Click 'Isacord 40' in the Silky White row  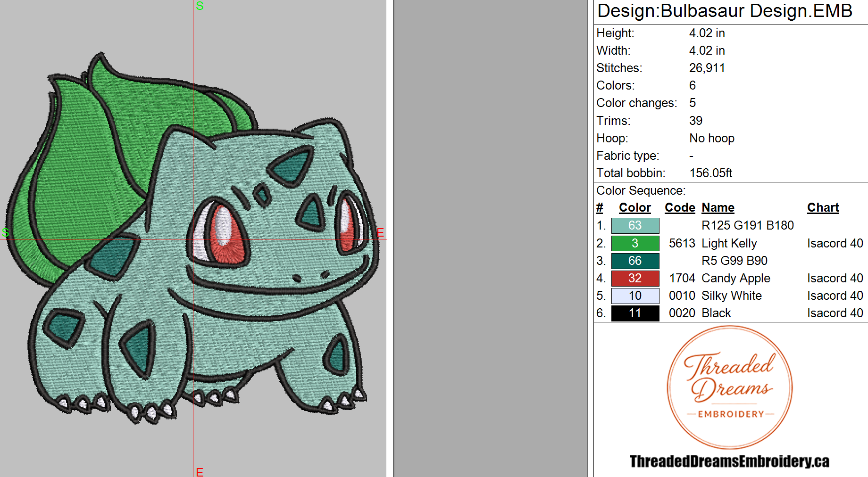click(835, 296)
